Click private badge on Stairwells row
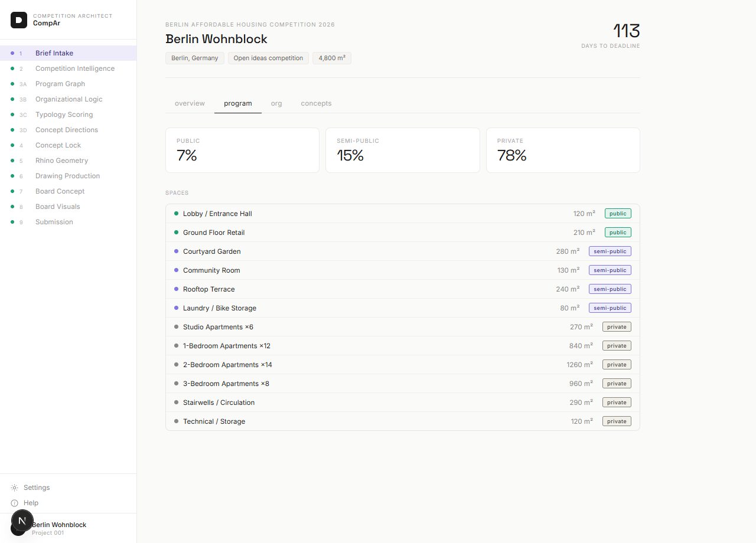The width and height of the screenshot is (756, 543). 617,403
